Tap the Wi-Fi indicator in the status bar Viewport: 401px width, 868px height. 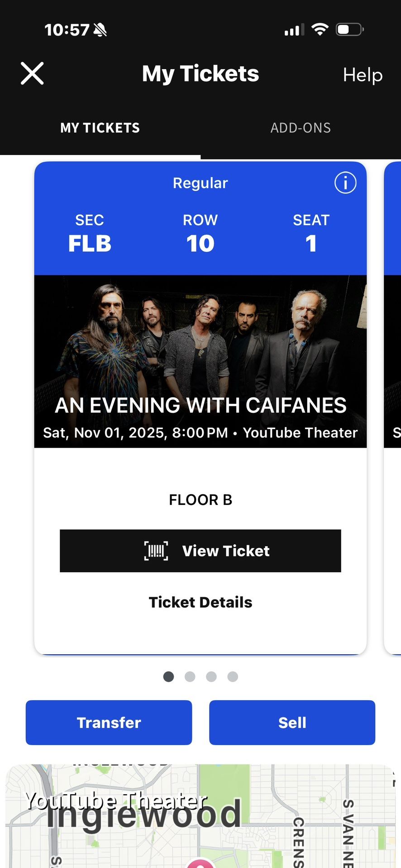coord(320,29)
